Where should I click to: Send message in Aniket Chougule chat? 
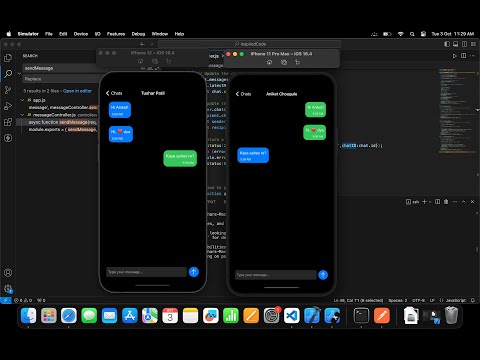(x=323, y=275)
